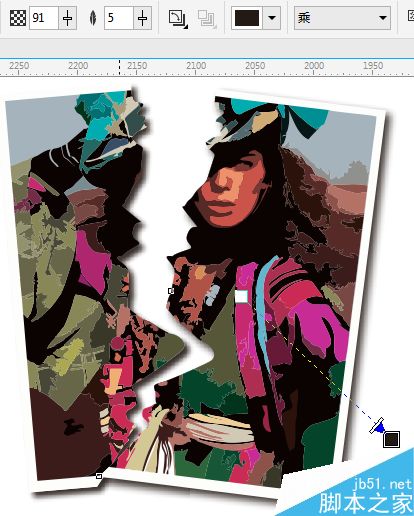Click the shadow color black swatch
The height and width of the screenshot is (516, 414).
247,18
